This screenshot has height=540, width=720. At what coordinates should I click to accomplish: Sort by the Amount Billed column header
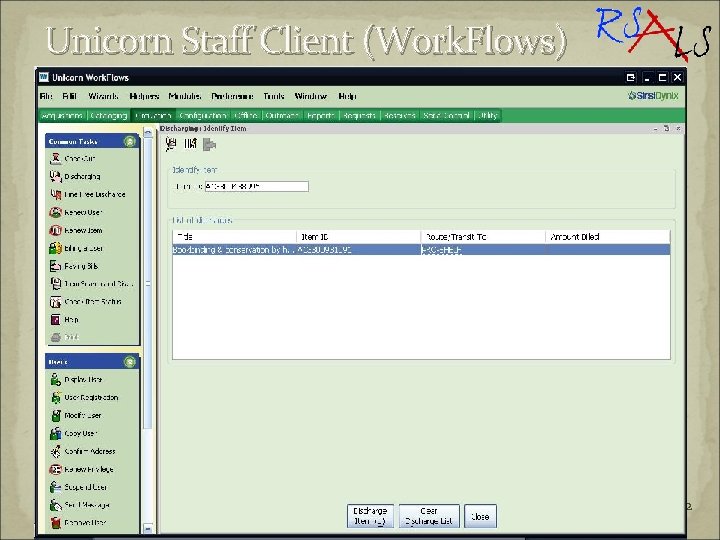608,237
